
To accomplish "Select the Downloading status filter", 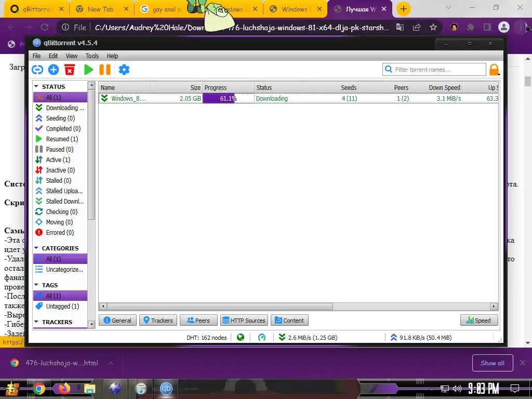I will pyautogui.click(x=60, y=108).
